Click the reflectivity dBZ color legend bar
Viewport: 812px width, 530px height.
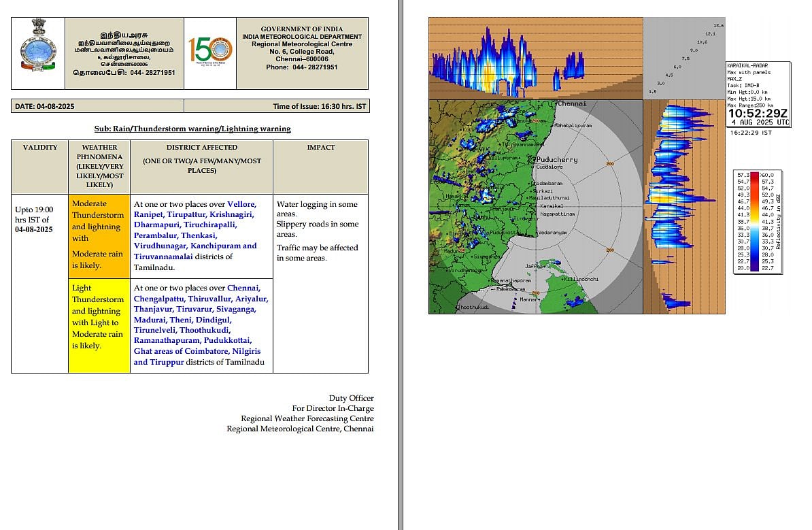click(755, 222)
